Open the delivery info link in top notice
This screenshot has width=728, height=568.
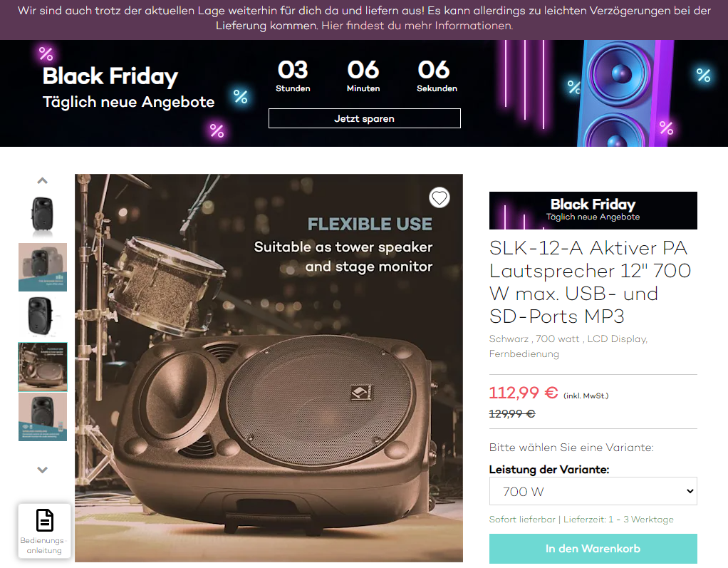[x=417, y=26]
